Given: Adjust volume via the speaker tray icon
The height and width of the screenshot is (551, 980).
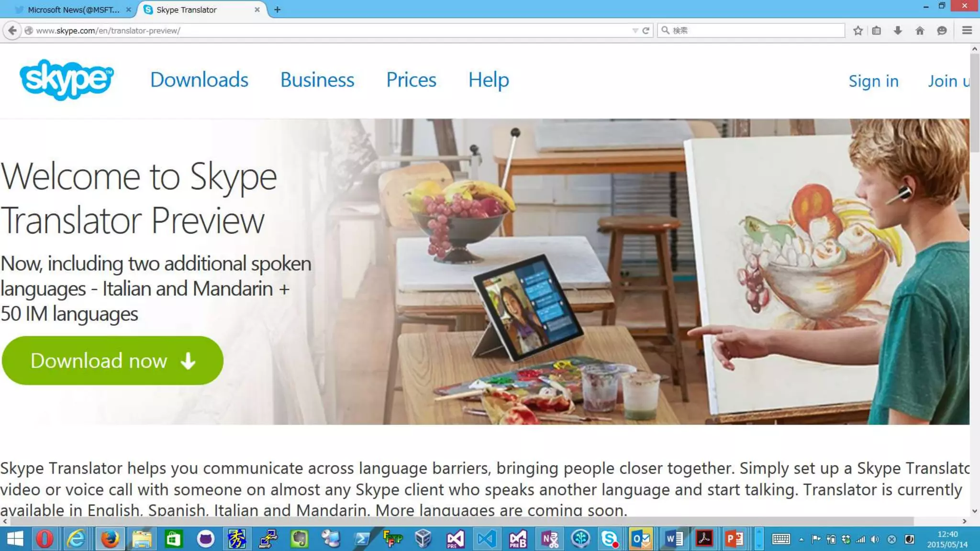Looking at the screenshot, I should [875, 540].
